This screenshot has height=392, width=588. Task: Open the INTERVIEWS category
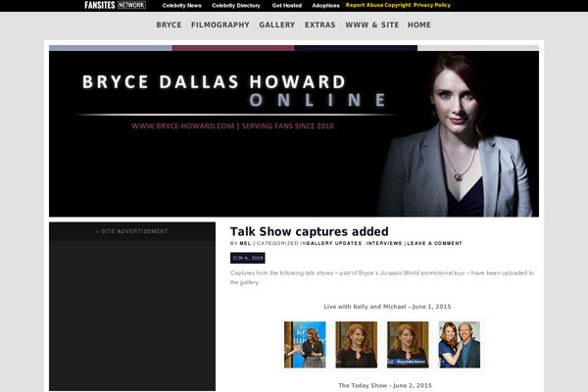pos(384,243)
